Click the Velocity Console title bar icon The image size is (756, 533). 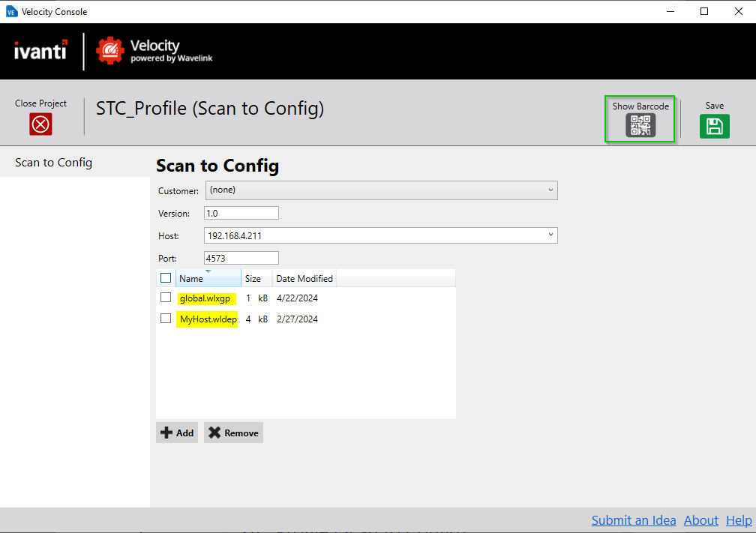click(x=11, y=11)
